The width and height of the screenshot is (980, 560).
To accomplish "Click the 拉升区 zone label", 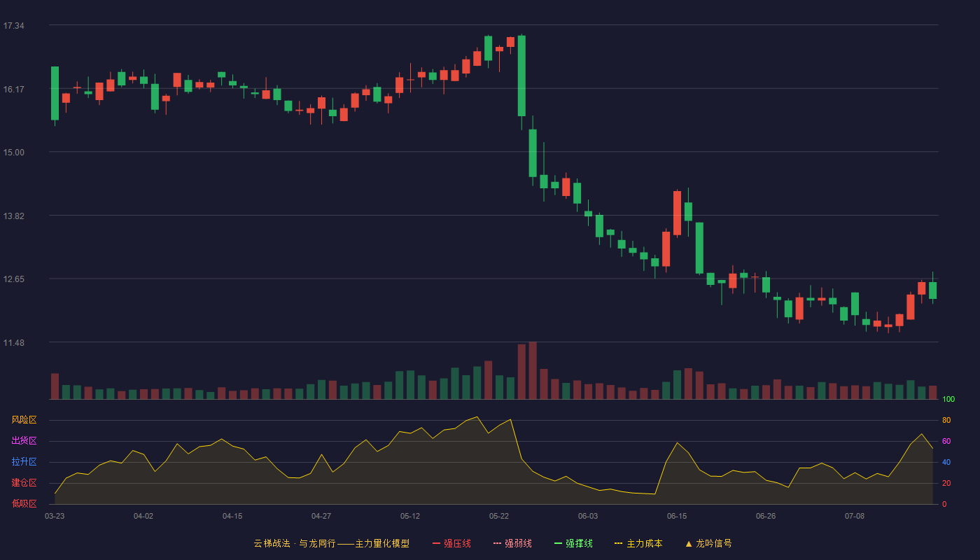I will pos(24,462).
